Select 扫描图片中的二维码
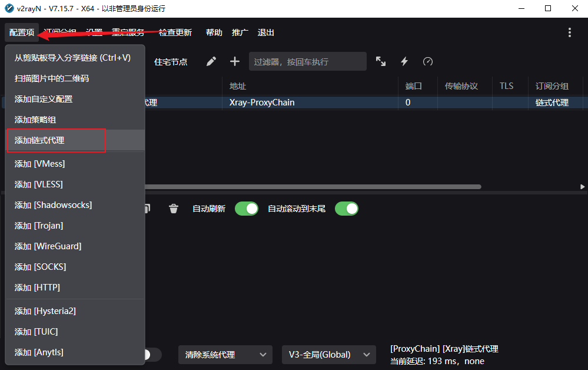This screenshot has height=370, width=588. [75, 78]
